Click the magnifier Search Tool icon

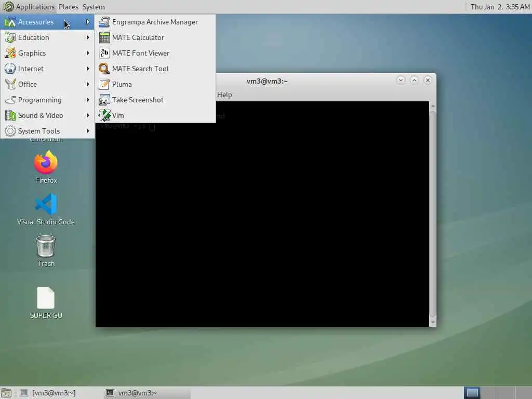(x=104, y=69)
